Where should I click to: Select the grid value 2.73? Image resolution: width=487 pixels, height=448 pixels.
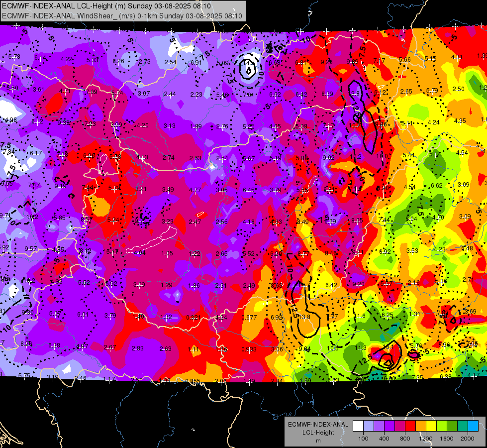click(x=144, y=62)
